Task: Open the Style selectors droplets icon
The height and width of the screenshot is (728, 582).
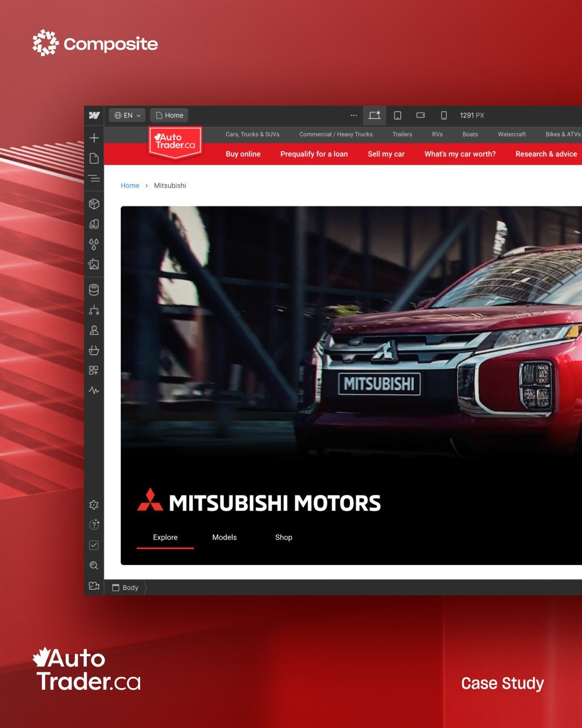Action: pos(94,244)
